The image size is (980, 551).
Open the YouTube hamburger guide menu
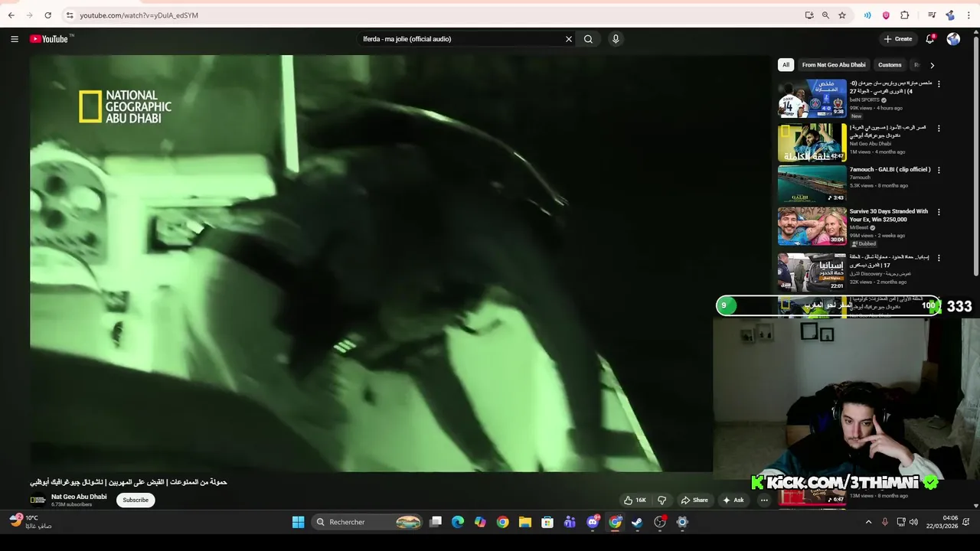[x=14, y=39]
